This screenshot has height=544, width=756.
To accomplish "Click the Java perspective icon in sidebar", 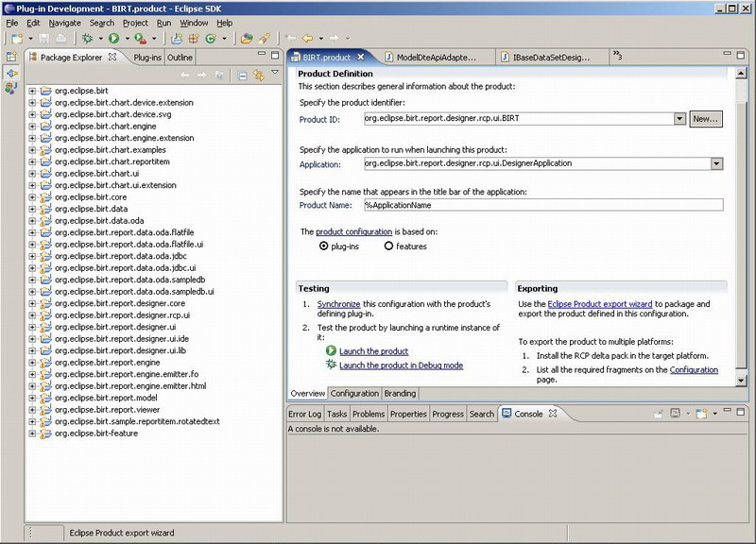I will (x=11, y=88).
